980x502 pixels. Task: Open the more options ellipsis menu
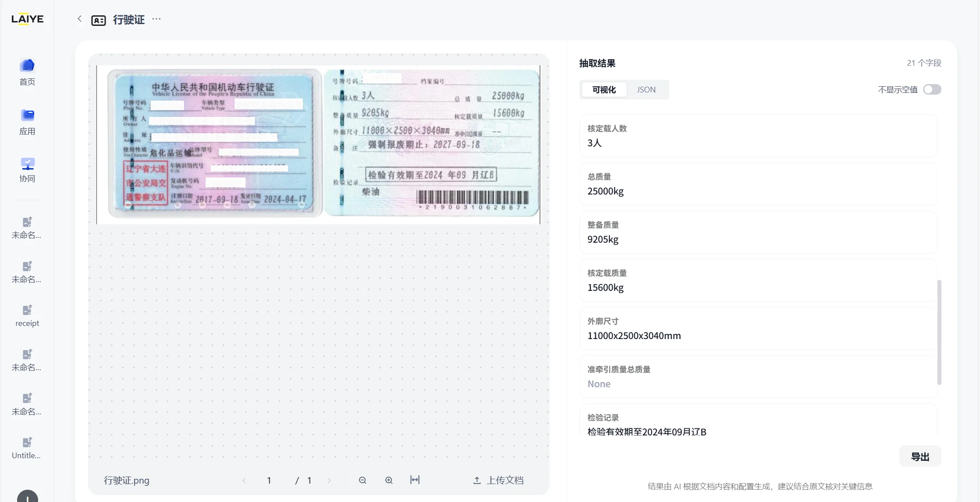156,19
